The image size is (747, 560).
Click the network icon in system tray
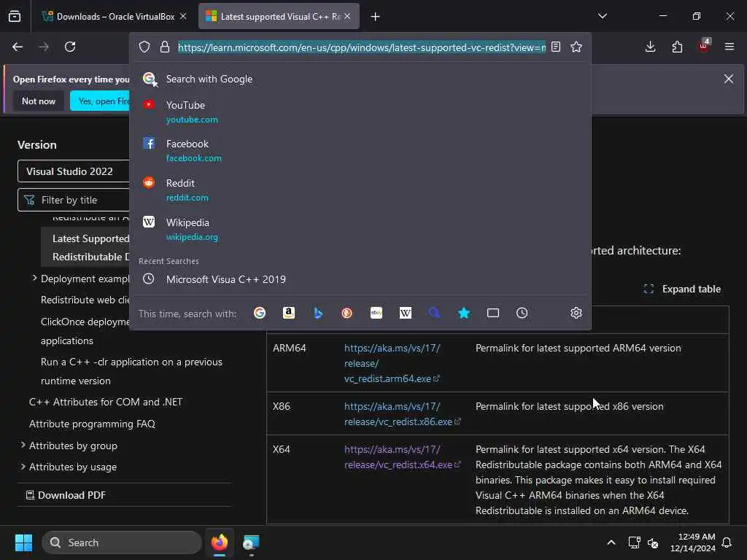click(x=634, y=542)
